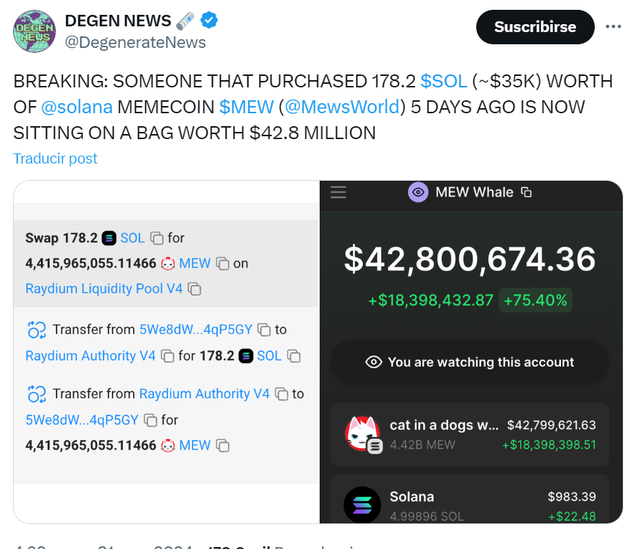Open the @solana mention link
The width and height of the screenshot is (640, 549).
[x=77, y=107]
